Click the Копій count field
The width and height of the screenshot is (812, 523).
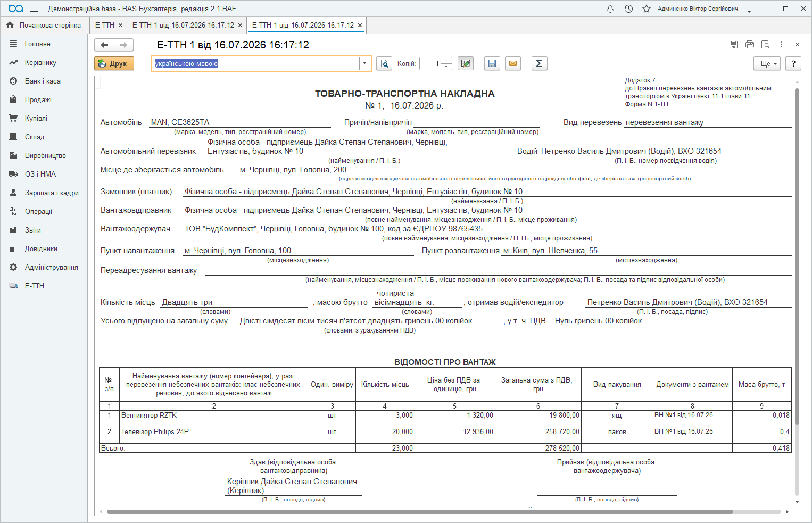pyautogui.click(x=430, y=63)
